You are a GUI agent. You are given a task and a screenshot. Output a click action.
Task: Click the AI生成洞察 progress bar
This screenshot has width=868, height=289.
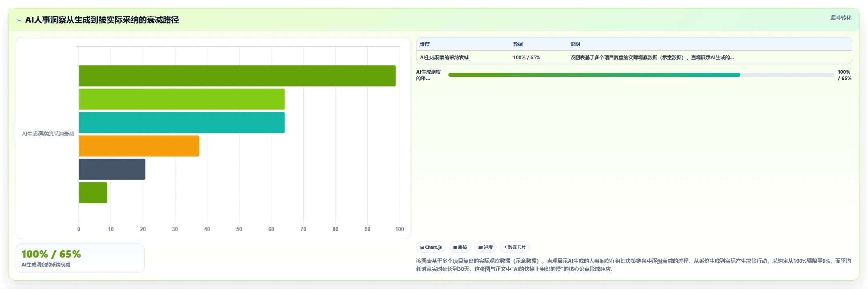641,75
